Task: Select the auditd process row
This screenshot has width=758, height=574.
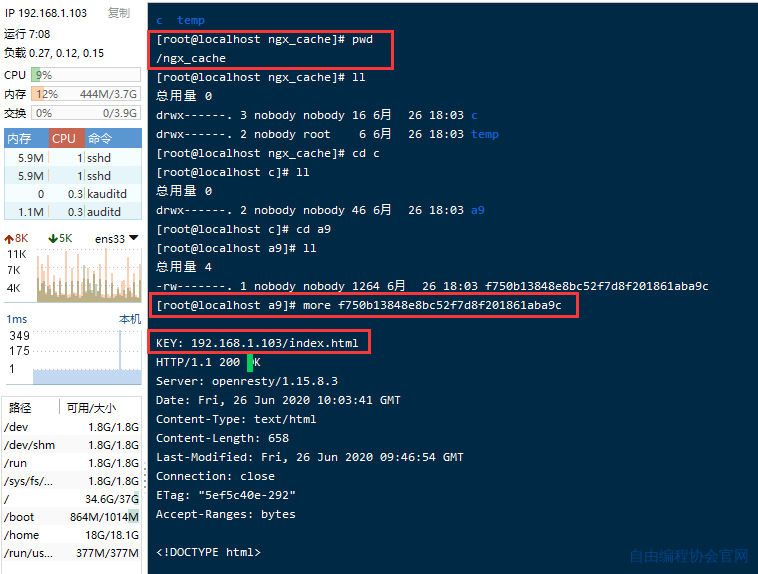Action: pyautogui.click(x=72, y=212)
